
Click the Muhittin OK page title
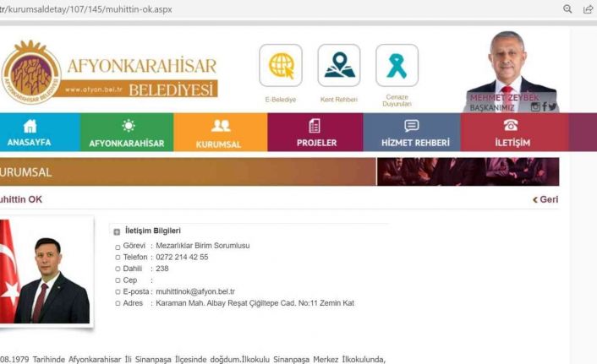tap(21, 199)
